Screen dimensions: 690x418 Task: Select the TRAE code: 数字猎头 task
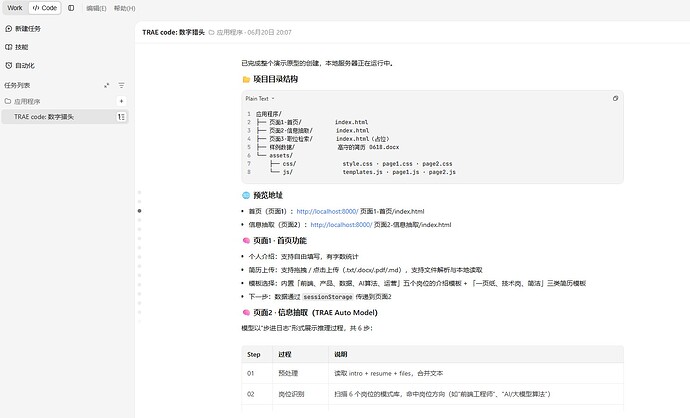coord(64,117)
